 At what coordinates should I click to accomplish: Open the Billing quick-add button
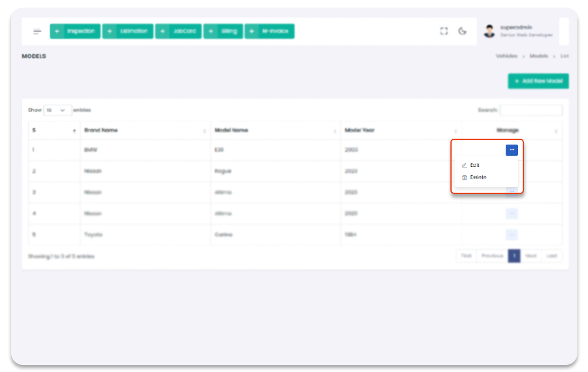[223, 32]
